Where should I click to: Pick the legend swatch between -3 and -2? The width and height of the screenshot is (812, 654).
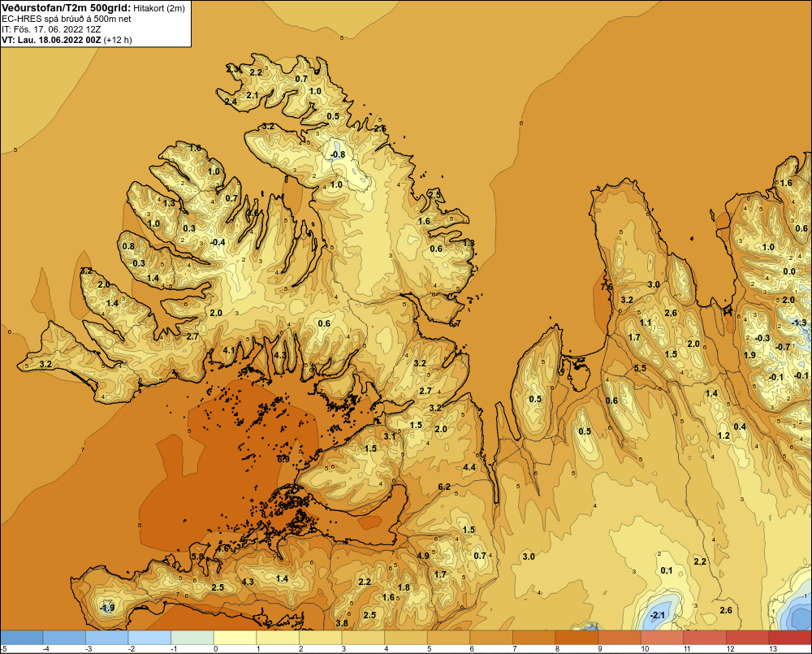pyautogui.click(x=106, y=638)
